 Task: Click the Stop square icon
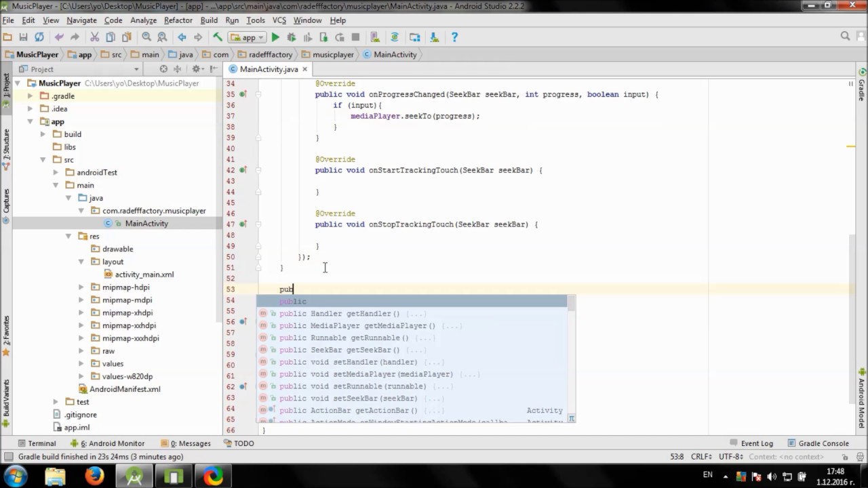355,37
